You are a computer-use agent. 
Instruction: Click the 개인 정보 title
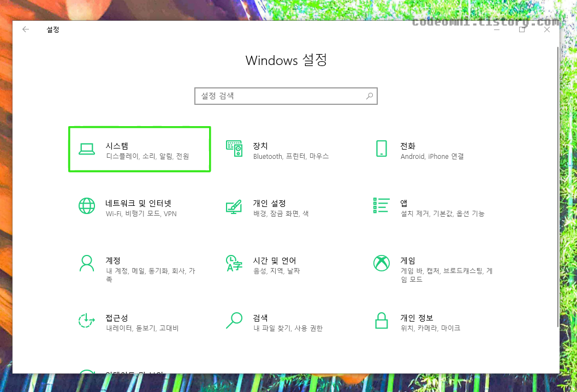pyautogui.click(x=417, y=318)
